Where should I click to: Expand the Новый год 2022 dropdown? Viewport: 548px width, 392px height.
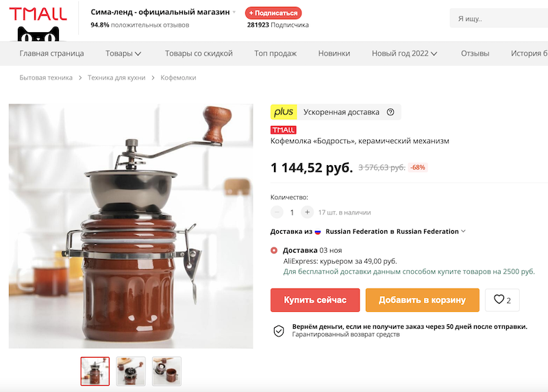tap(404, 53)
